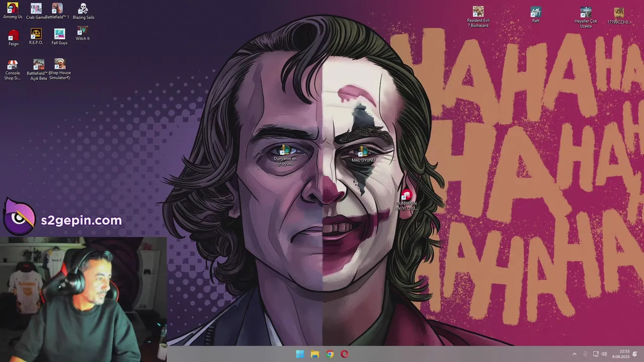Open the Fall Guys shortcut

(59, 37)
